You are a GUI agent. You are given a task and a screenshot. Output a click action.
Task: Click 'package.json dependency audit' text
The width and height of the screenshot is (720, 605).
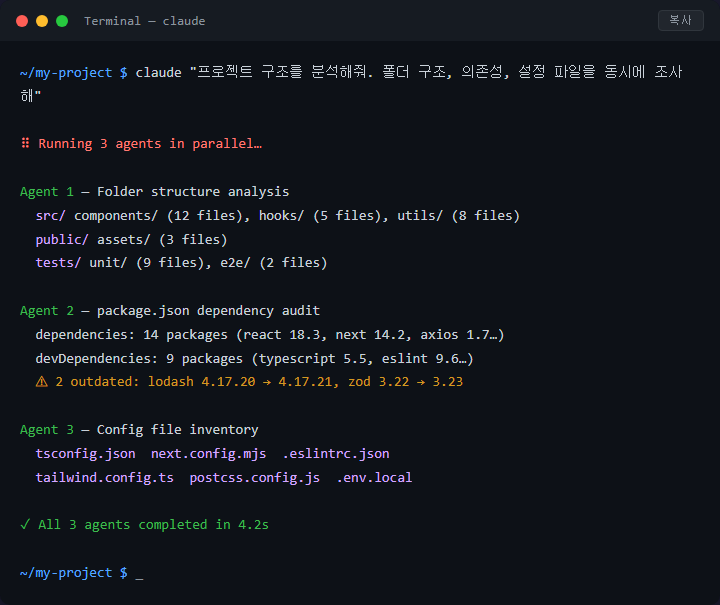pos(208,311)
